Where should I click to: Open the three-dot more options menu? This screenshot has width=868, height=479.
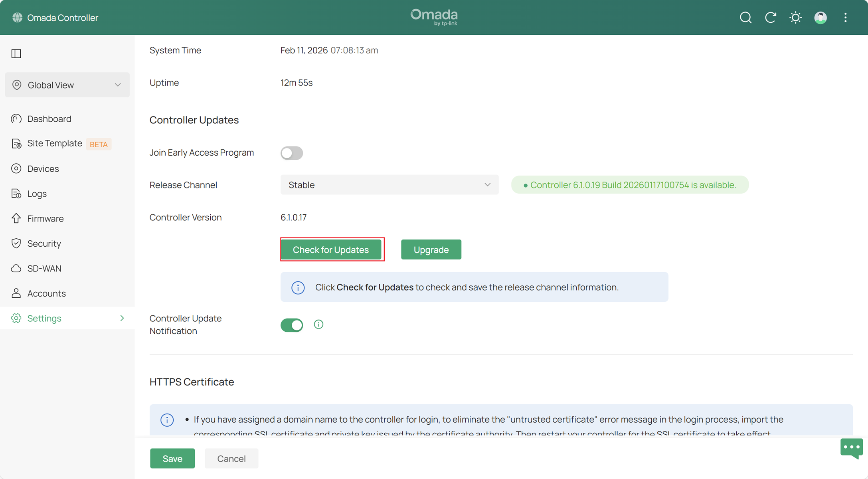coord(845,18)
